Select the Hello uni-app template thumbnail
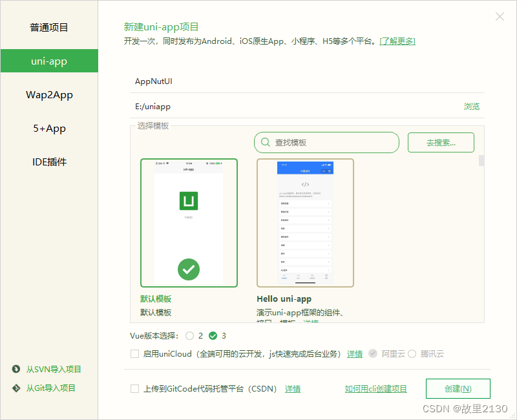Screen dimensions: 517x420 [305, 223]
